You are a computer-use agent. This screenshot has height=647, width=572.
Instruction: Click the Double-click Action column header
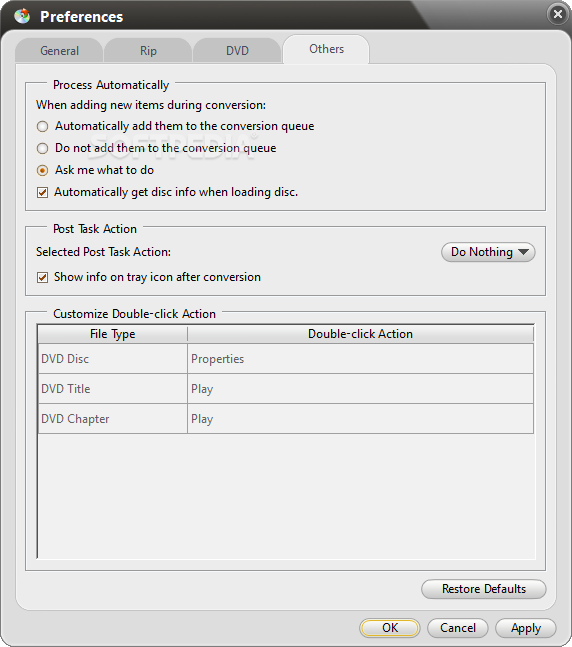click(x=360, y=334)
